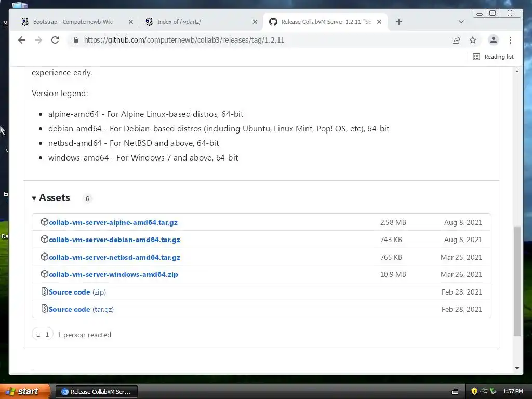532x399 pixels.
Task: Download collab-vm-server-debian-amd64.tar.gz
Action: coord(114,240)
